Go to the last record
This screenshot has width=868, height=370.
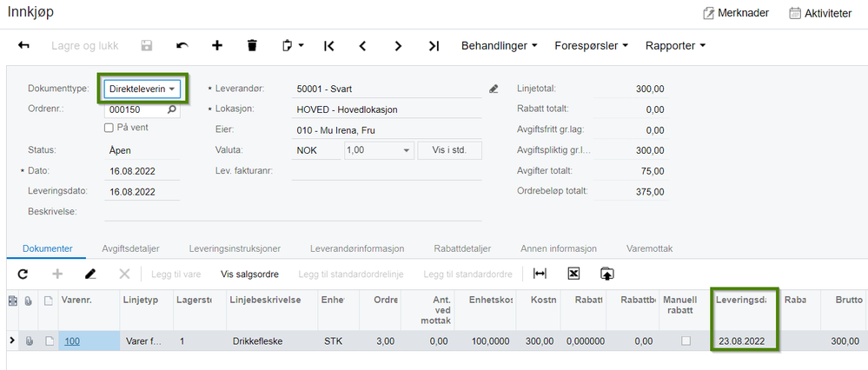[434, 46]
